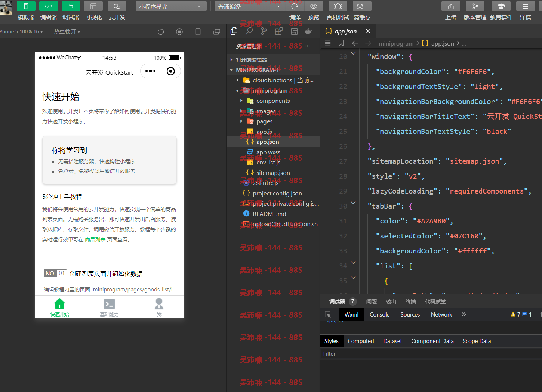Show more devtools tabs chevron

click(464, 314)
